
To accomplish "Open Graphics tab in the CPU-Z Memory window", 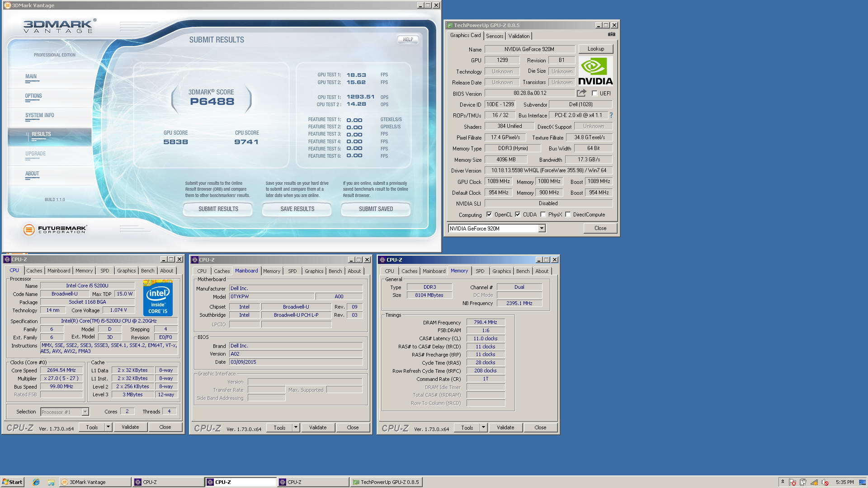I will point(501,271).
